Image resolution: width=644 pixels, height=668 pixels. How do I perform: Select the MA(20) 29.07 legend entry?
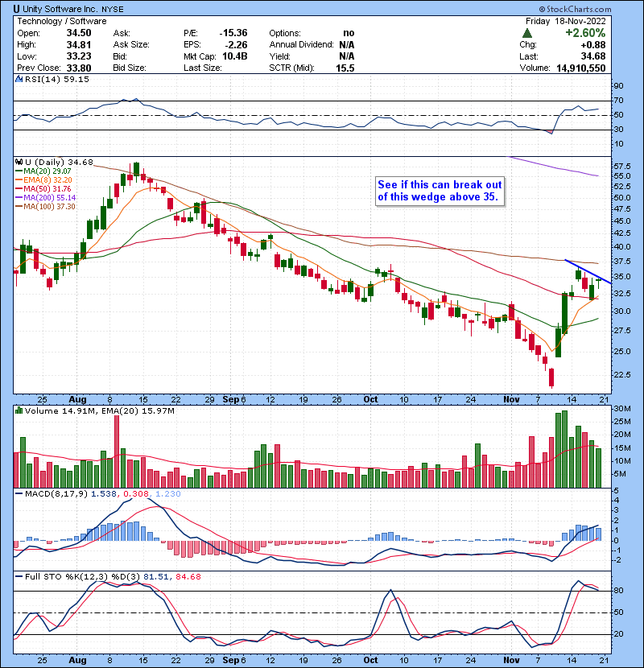point(44,171)
